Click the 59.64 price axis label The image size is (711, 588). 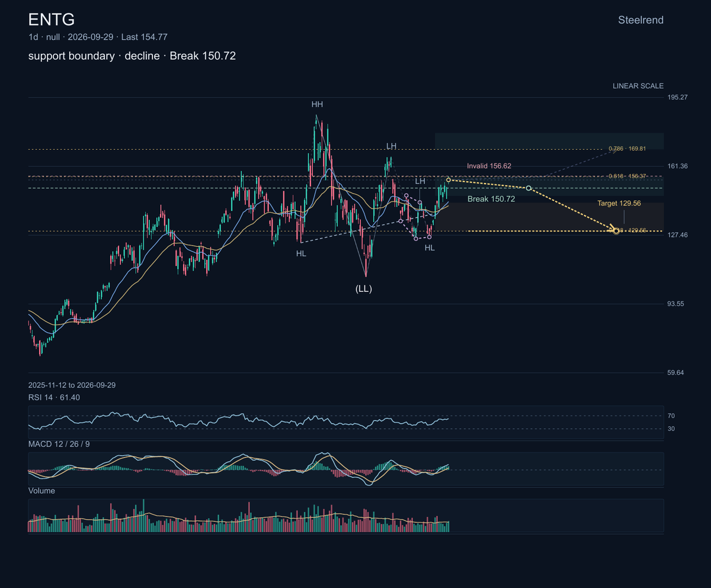point(677,373)
